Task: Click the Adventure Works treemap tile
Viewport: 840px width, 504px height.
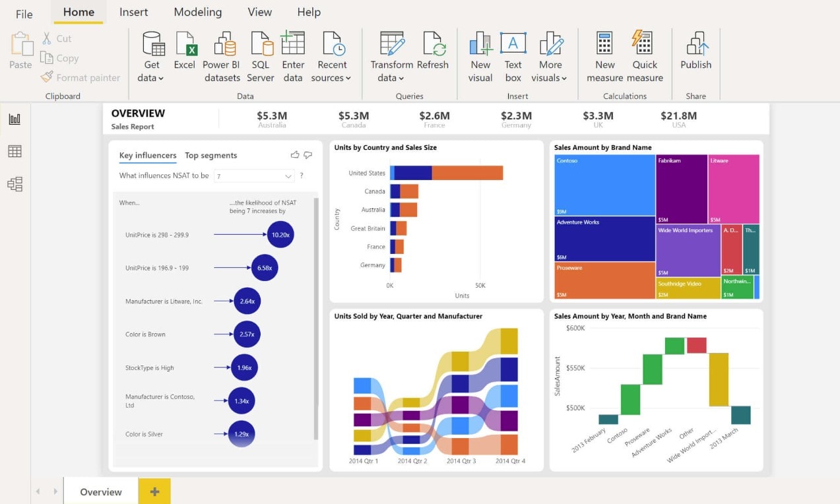Action: point(604,239)
